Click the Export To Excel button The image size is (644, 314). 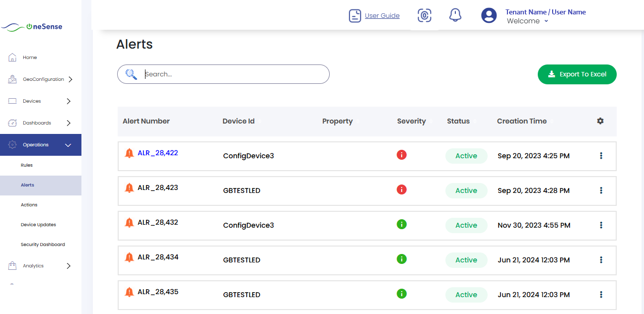click(x=577, y=74)
